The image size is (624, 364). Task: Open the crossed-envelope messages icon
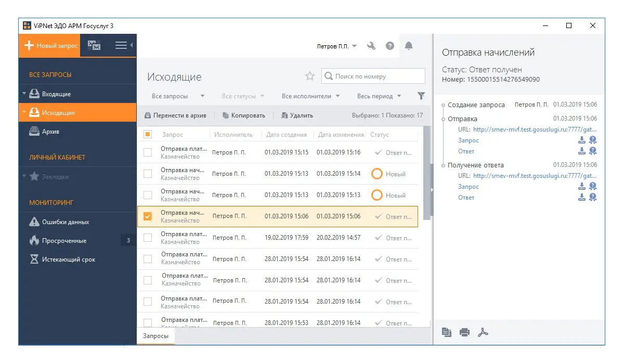(94, 46)
